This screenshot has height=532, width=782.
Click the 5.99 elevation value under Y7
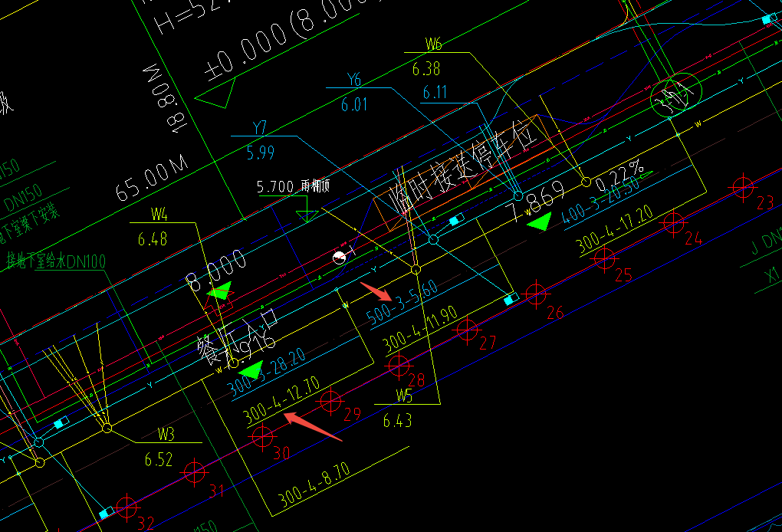(x=261, y=153)
